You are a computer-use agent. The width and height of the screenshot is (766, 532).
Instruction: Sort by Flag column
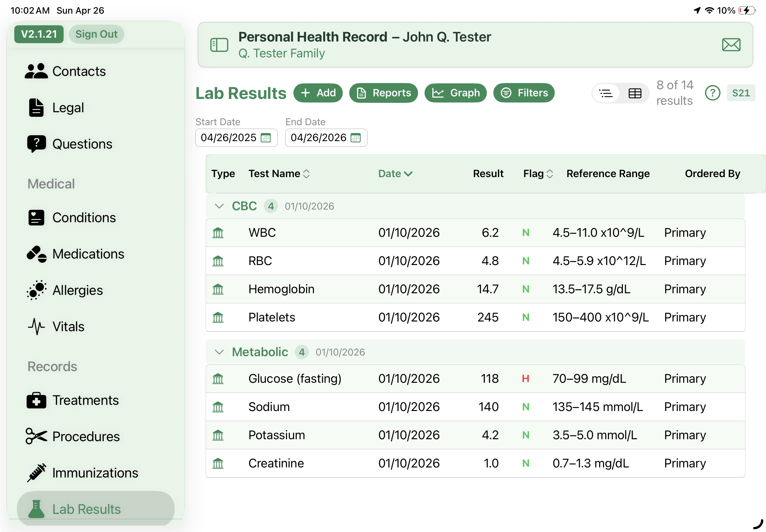(538, 174)
